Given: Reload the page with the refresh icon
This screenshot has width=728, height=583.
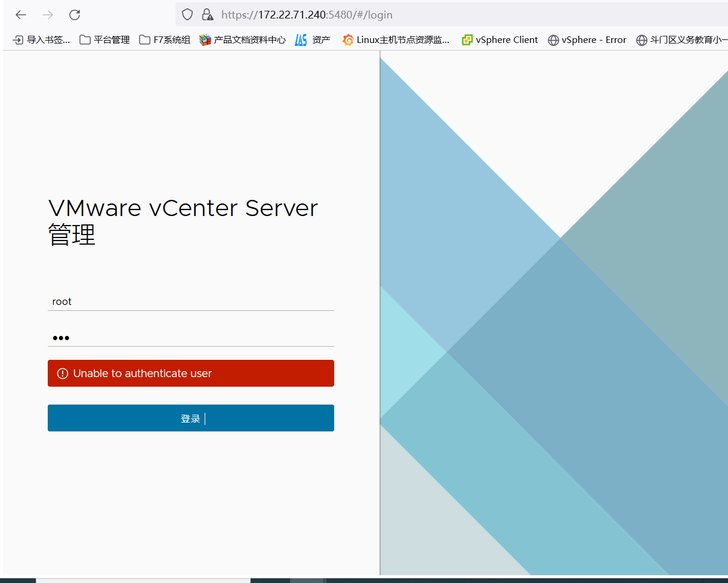Looking at the screenshot, I should point(75,15).
